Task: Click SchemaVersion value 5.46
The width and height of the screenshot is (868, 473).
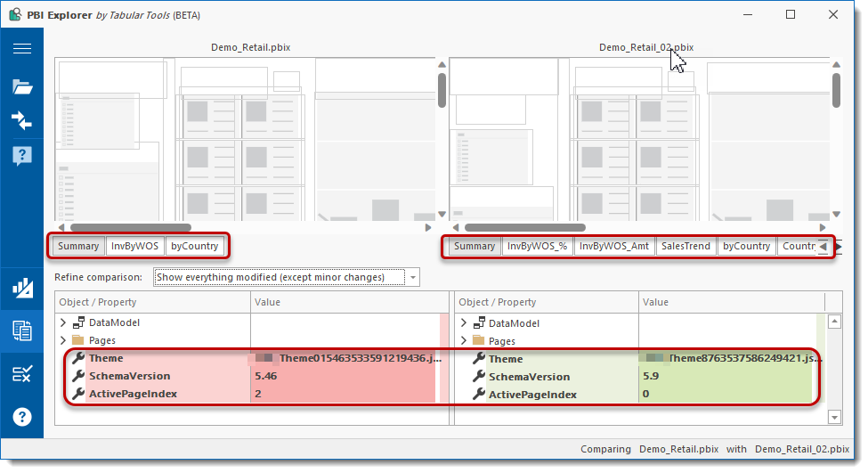Action: [265, 376]
